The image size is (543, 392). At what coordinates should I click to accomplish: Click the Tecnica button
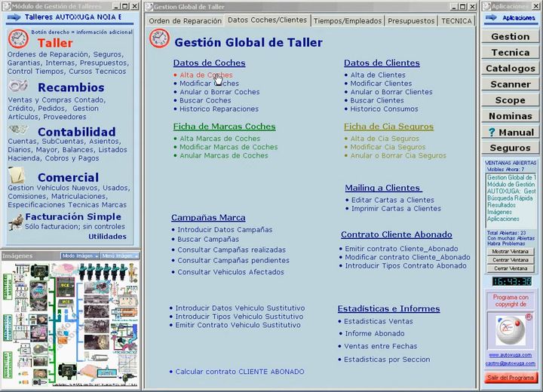510,53
